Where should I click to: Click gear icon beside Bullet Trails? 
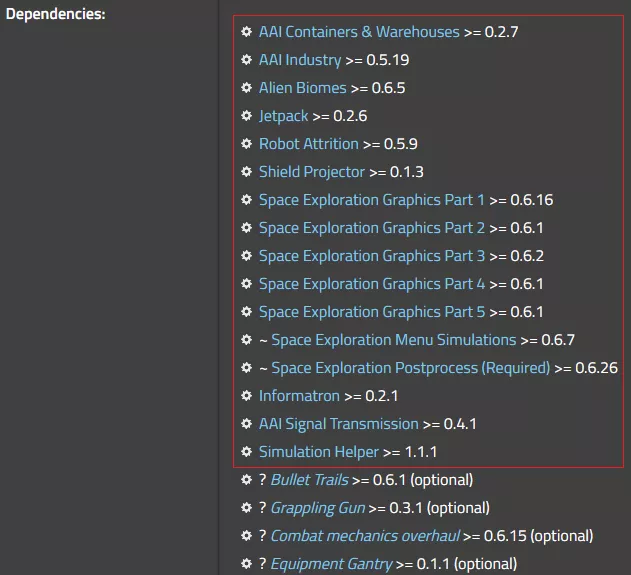tap(246, 480)
